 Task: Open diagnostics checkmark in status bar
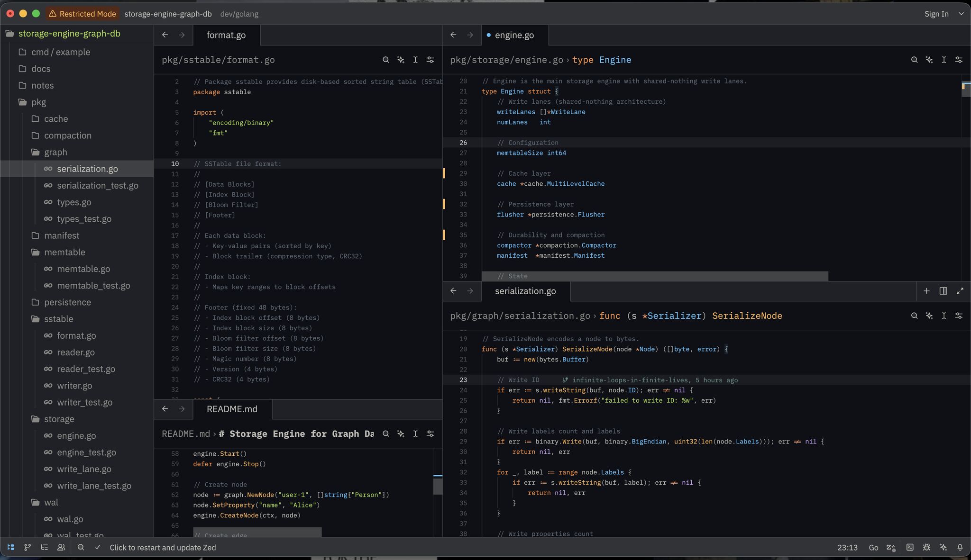click(98, 547)
